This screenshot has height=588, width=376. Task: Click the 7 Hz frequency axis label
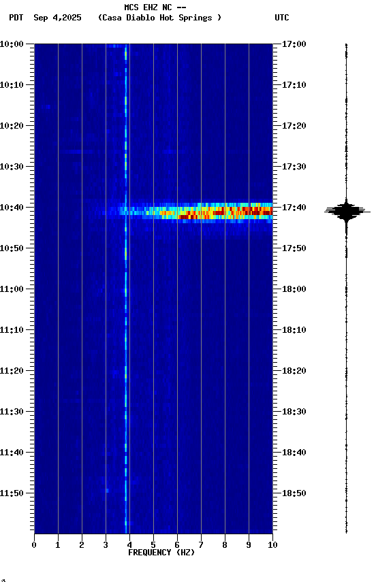pyautogui.click(x=201, y=545)
